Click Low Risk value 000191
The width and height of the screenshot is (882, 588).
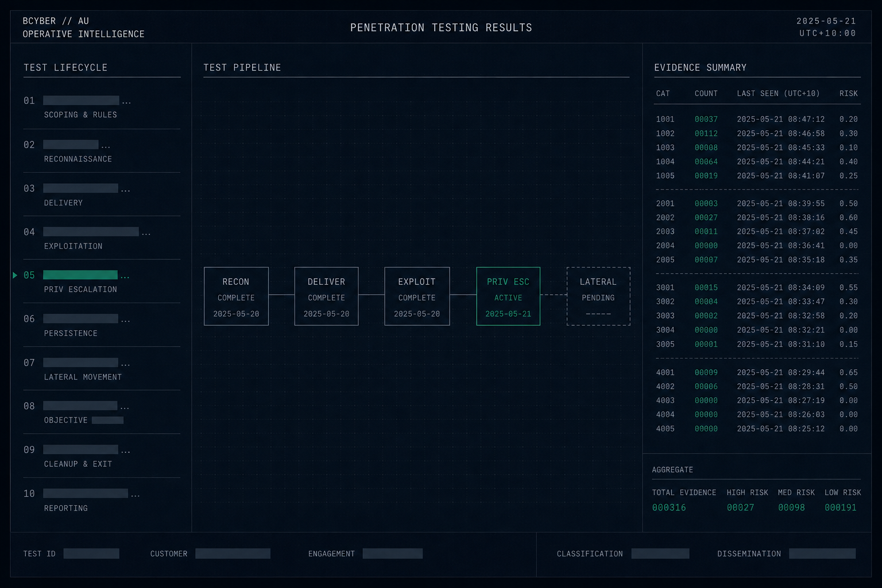tap(841, 508)
